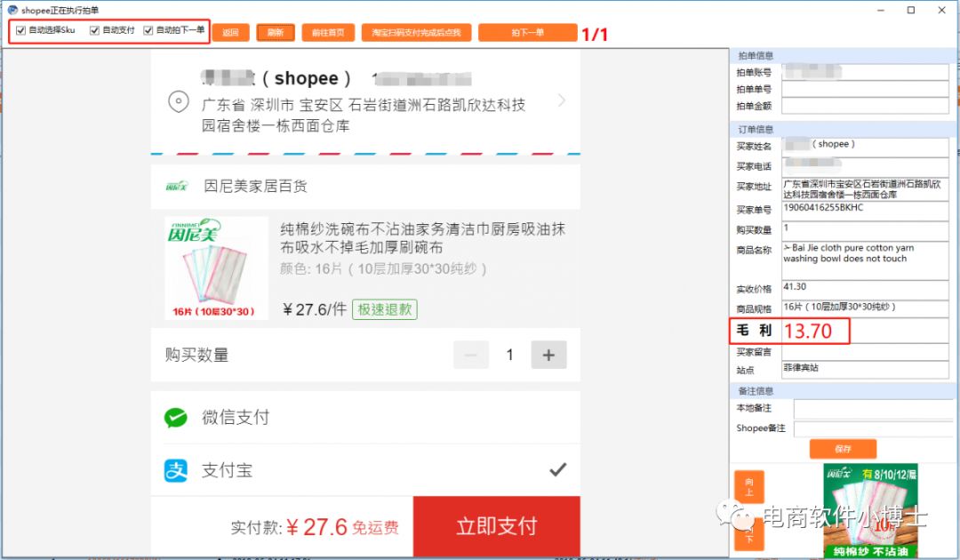Click the 因尼美家居百货 shop logo icon
This screenshot has height=560, width=960.
(177, 186)
